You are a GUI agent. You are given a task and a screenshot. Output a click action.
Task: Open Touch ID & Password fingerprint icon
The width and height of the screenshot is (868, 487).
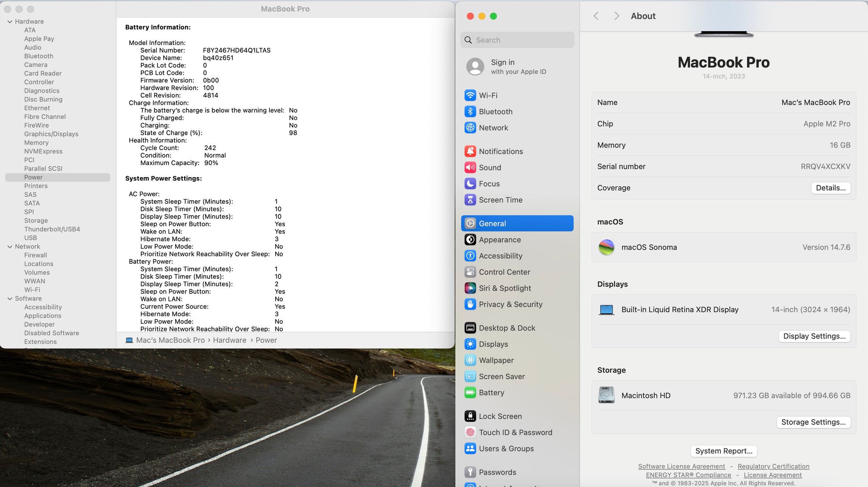coord(470,432)
